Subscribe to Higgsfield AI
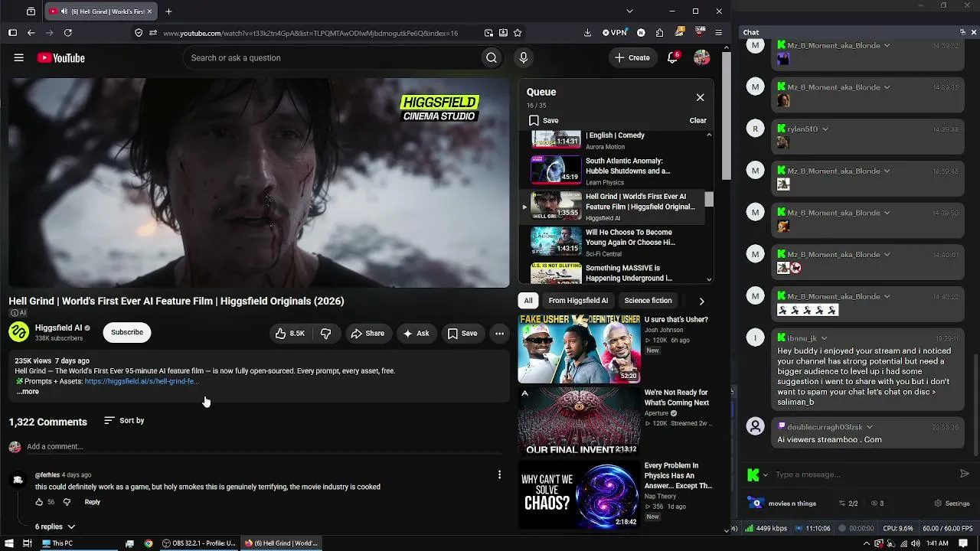 click(x=127, y=332)
